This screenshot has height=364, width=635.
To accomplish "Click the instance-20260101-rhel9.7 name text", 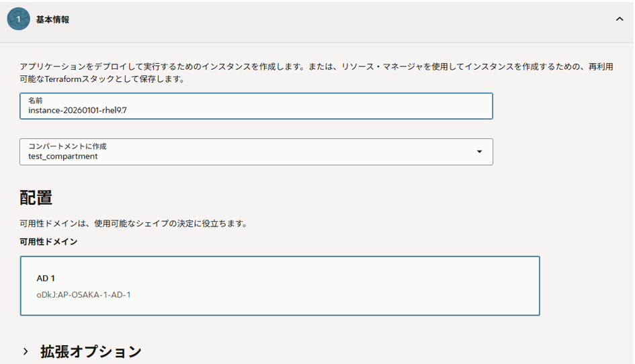I will (77, 110).
